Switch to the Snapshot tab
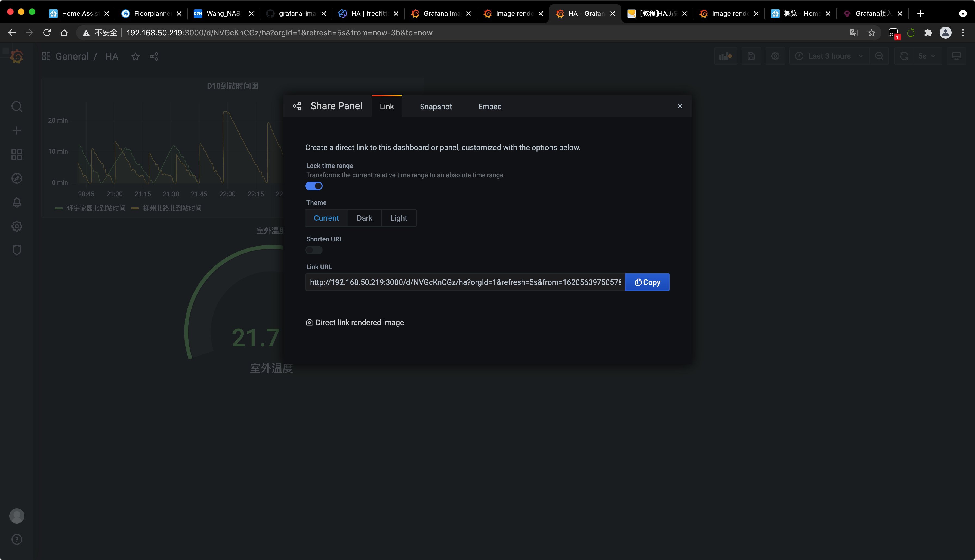Image resolution: width=975 pixels, height=560 pixels. pos(436,107)
